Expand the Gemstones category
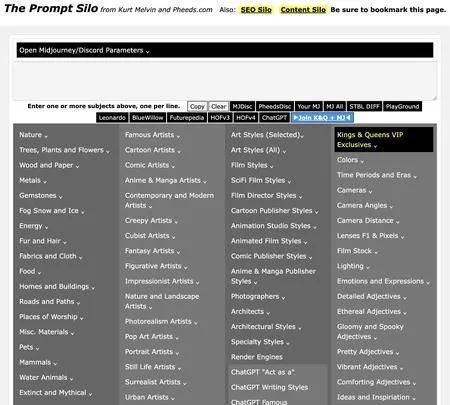The height and width of the screenshot is (405, 450). (x=41, y=196)
